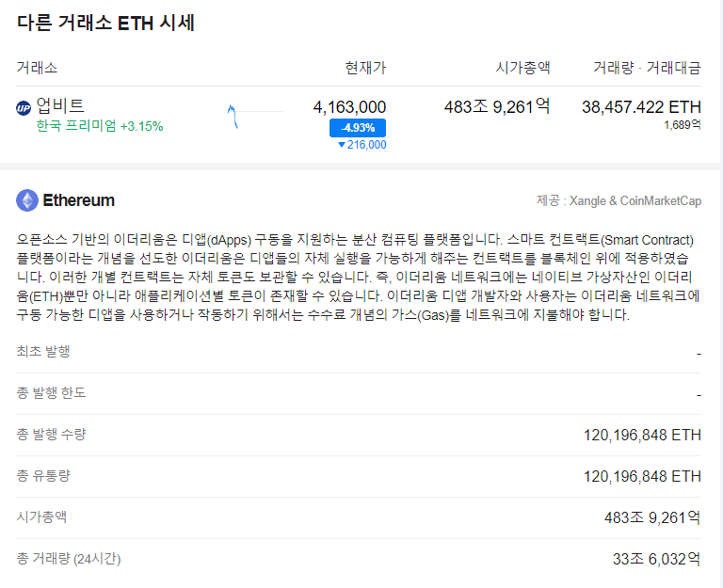The image size is (723, 588).
Task: Click the 거래소 column header
Action: [x=37, y=68]
